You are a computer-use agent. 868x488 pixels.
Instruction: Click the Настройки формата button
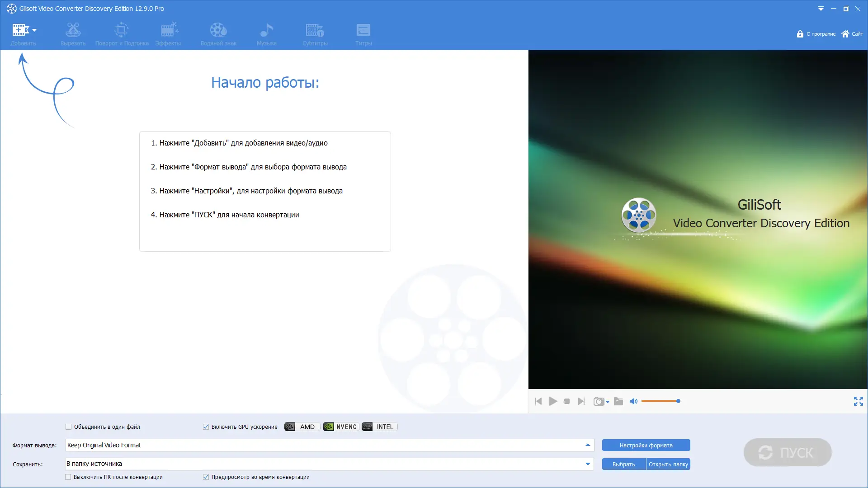click(646, 445)
